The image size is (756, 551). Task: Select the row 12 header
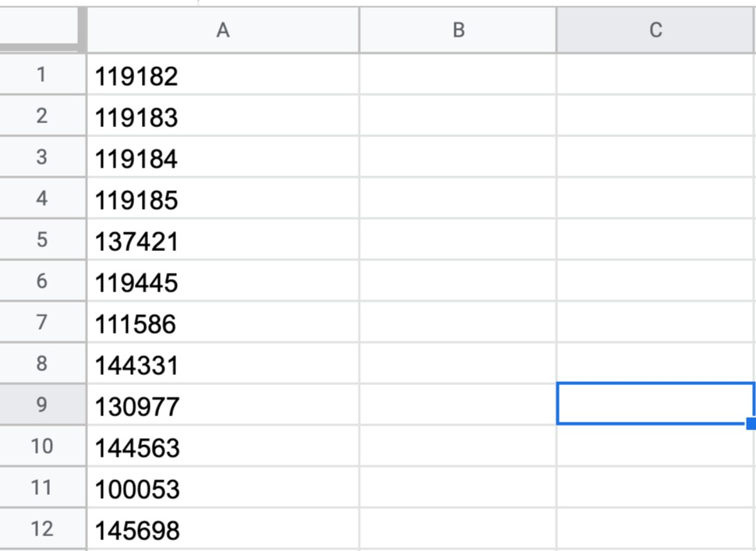pyautogui.click(x=42, y=530)
